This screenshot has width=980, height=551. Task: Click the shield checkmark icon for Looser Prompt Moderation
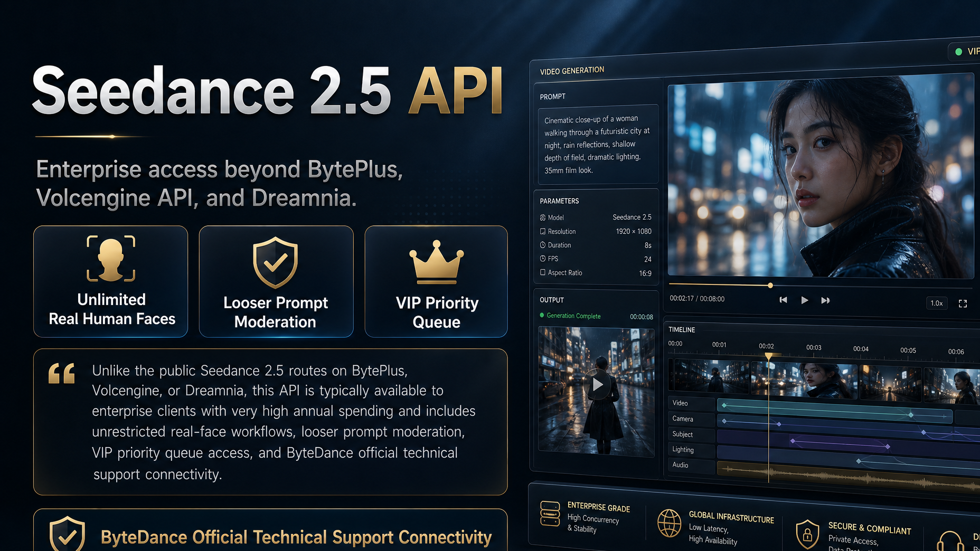276,262
